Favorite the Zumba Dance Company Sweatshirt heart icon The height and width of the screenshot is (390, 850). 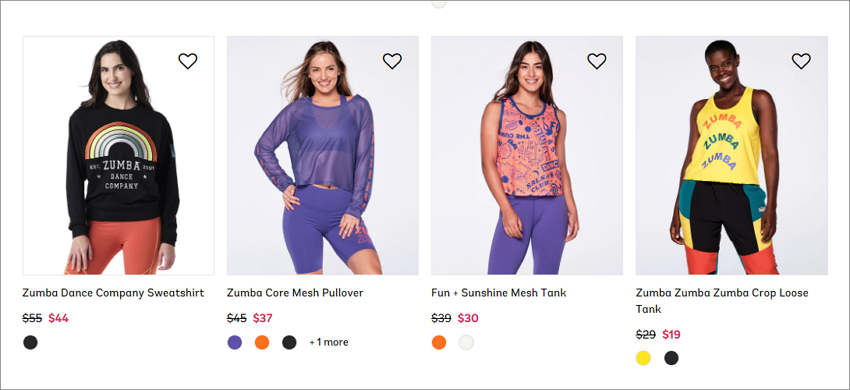tap(188, 61)
